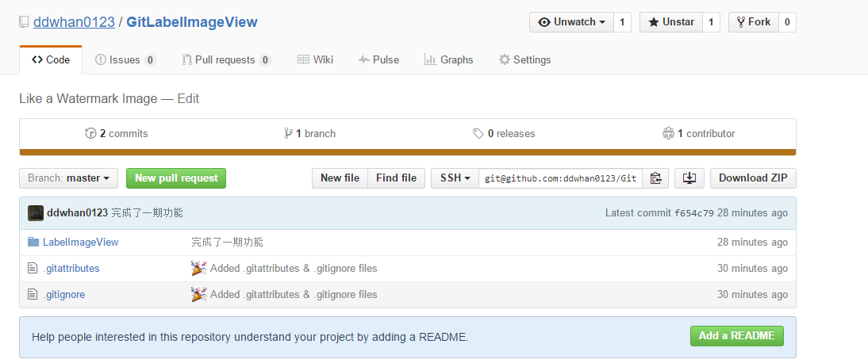Screen dimensions: 868x363
Task: View the 2 commits link
Action: click(x=117, y=133)
